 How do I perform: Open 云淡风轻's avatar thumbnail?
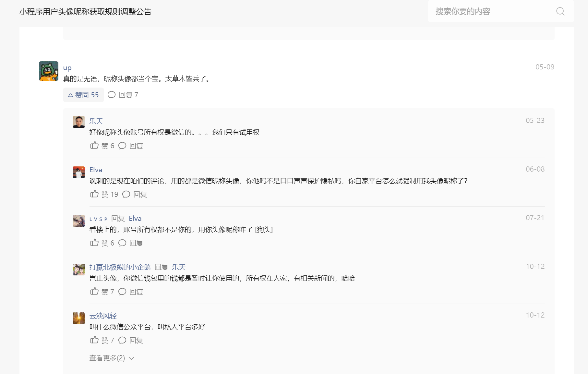pyautogui.click(x=79, y=318)
